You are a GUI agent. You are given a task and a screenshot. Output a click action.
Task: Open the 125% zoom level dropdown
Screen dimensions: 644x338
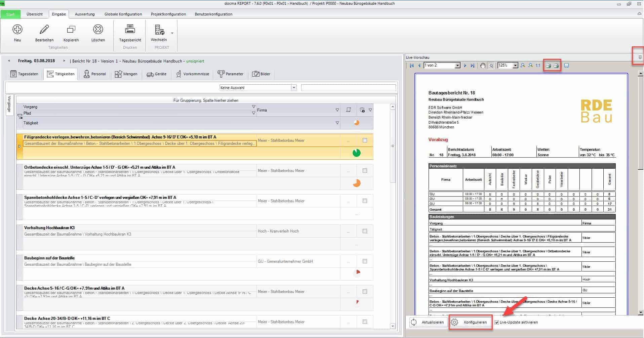tap(515, 66)
